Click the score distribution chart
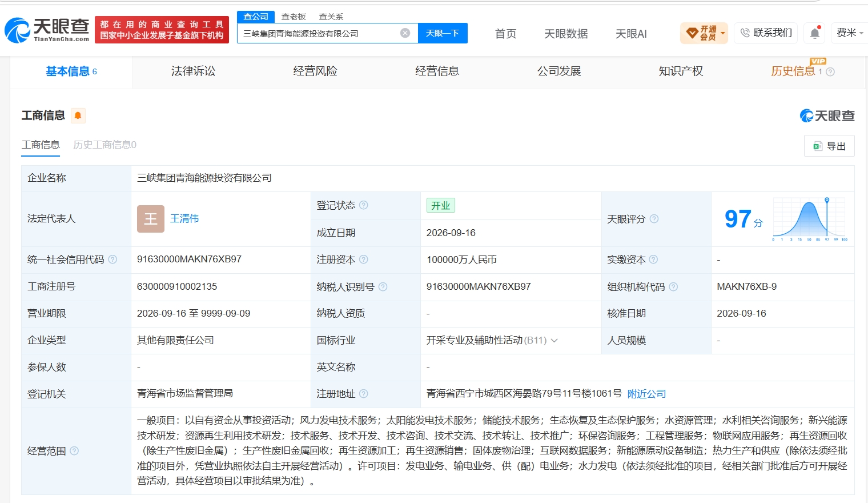Image resolution: width=868 pixels, height=503 pixels. [x=810, y=219]
